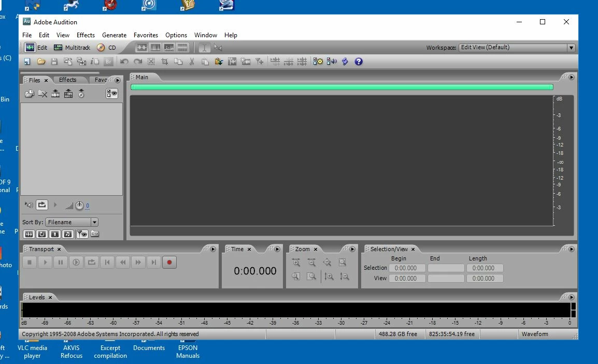Click the Paste clipboard icon
The height and width of the screenshot is (364, 598).
(205, 62)
